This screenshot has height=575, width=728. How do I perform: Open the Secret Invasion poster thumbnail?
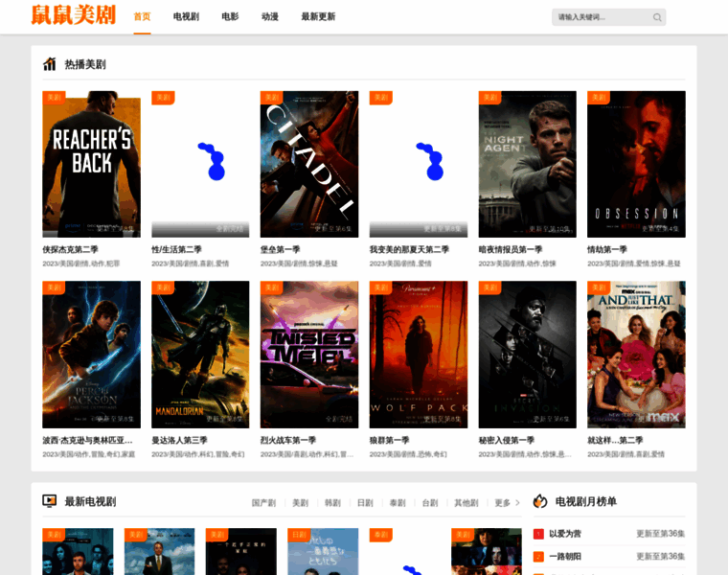pos(528,355)
